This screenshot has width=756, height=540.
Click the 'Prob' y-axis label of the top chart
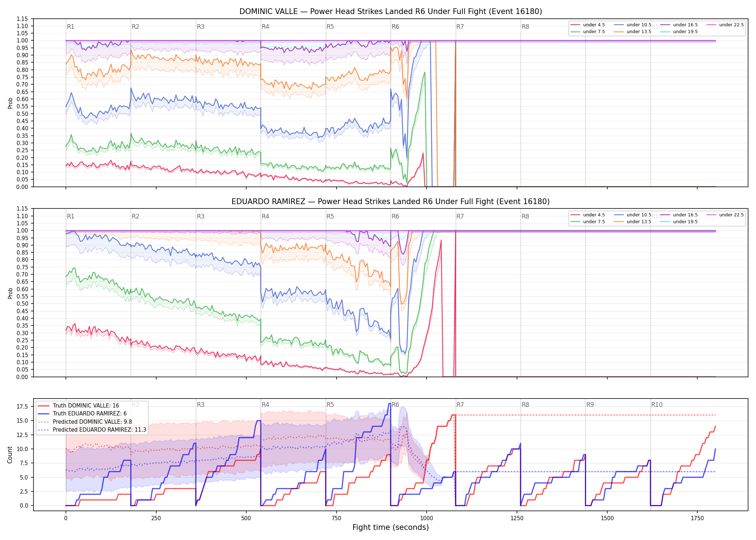(x=10, y=103)
